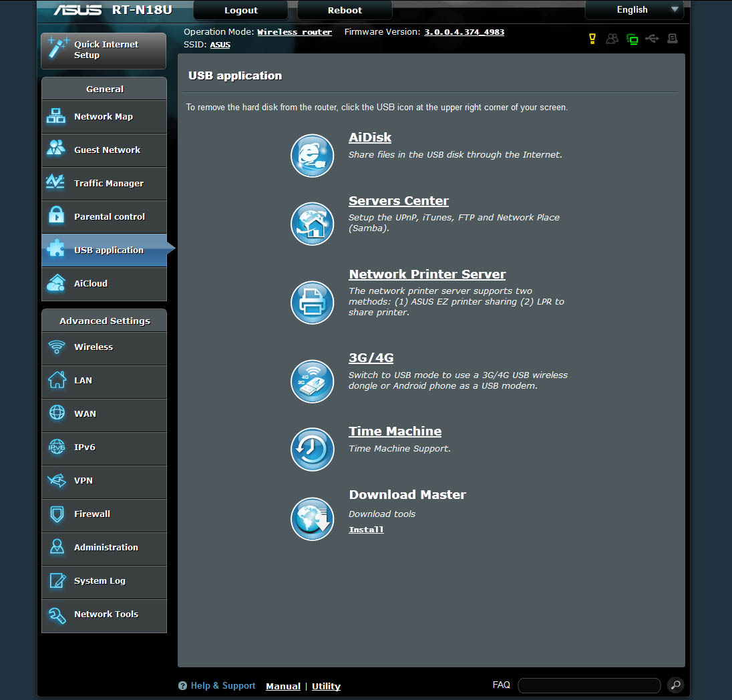Click the Parental control padlock icon
Screen dimensions: 732x700
pyautogui.click(x=57, y=215)
